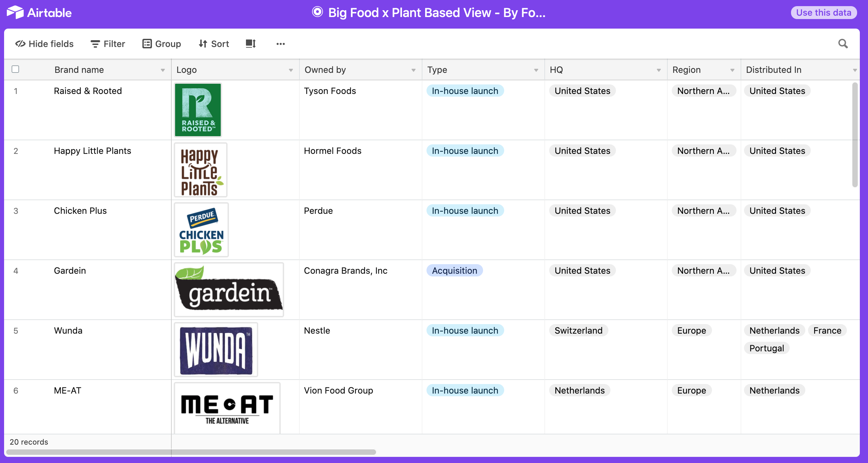Select the Raised & Rooted brand cell
The height and width of the screenshot is (463, 868).
pos(88,110)
